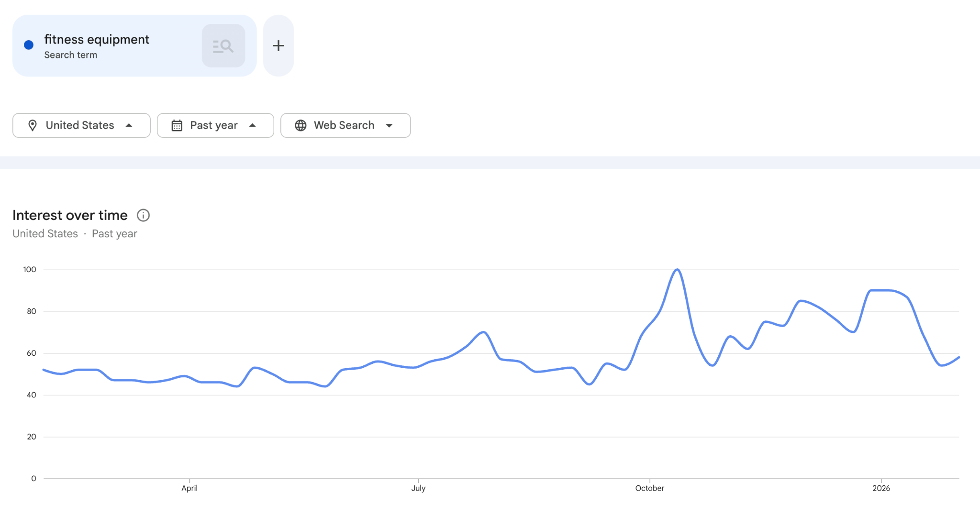Screen dimensions: 980x505
Task: Click the United States filter button
Action: [81, 125]
